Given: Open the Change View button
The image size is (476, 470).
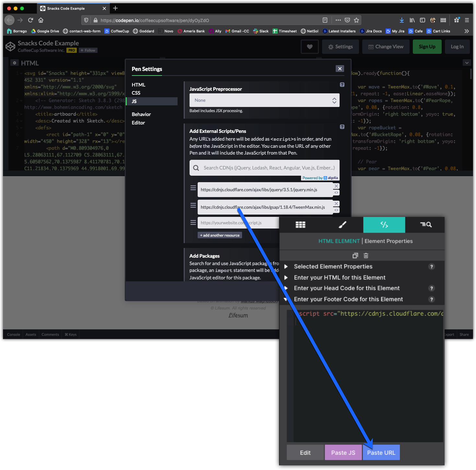Looking at the screenshot, I should coord(386,47).
